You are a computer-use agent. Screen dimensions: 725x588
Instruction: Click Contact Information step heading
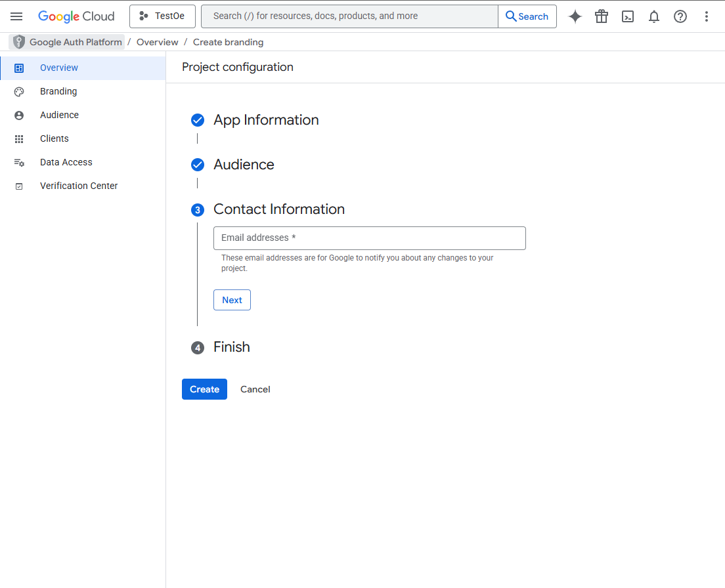click(279, 209)
